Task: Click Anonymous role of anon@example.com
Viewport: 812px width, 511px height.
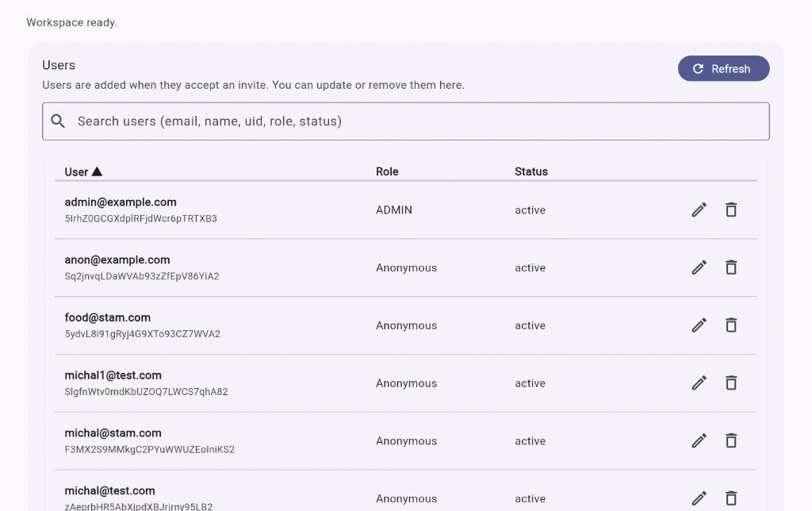Action: coord(407,268)
